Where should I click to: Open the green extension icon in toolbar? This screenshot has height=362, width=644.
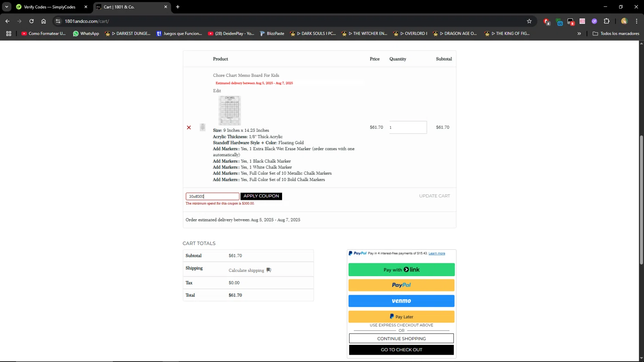click(x=559, y=21)
